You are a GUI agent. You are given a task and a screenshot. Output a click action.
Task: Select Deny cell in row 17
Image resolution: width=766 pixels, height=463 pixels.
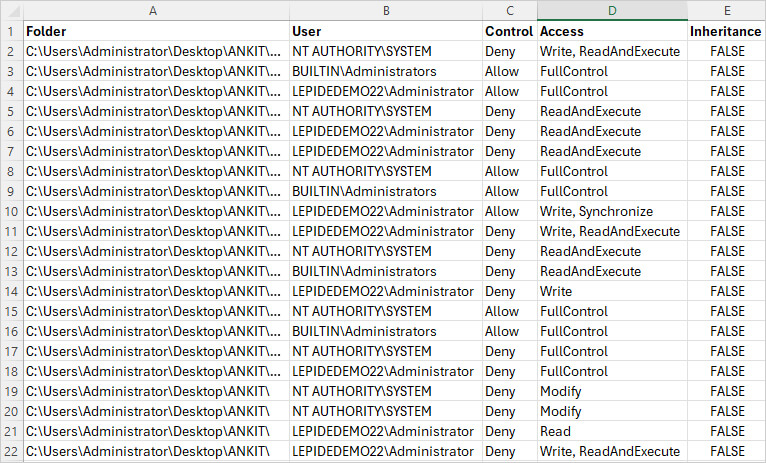[x=510, y=352]
